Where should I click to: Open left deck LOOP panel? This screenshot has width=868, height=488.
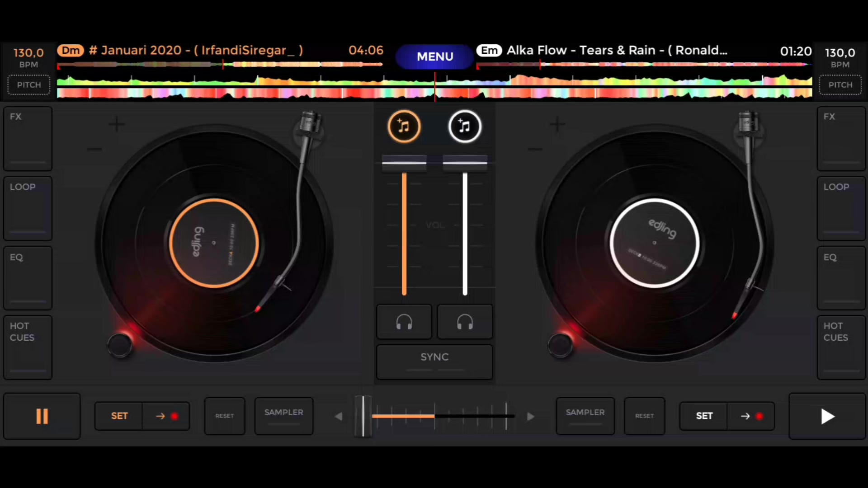[x=28, y=208]
